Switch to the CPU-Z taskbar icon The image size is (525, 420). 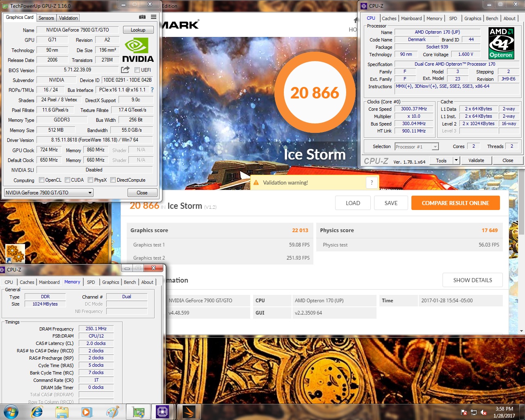pos(163,412)
